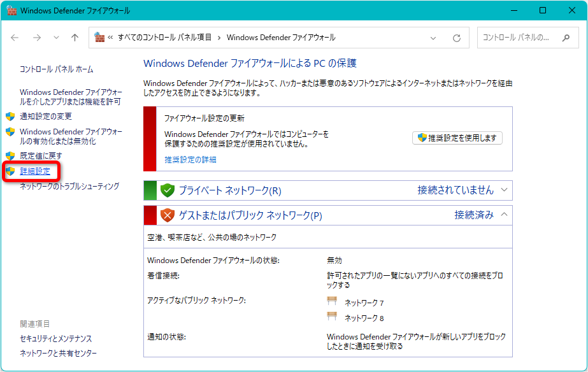588x372 pixels.
Task: Refresh the control panel view
Action: tap(456, 38)
